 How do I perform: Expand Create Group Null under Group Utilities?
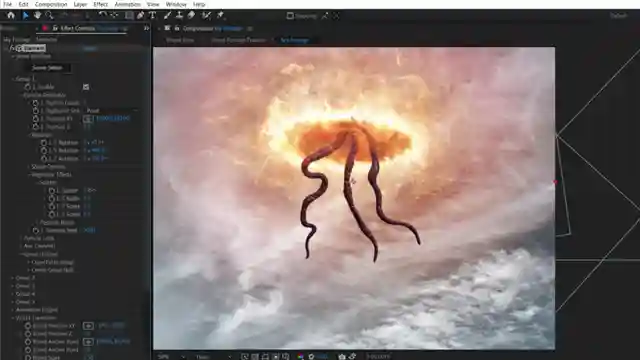[29, 270]
